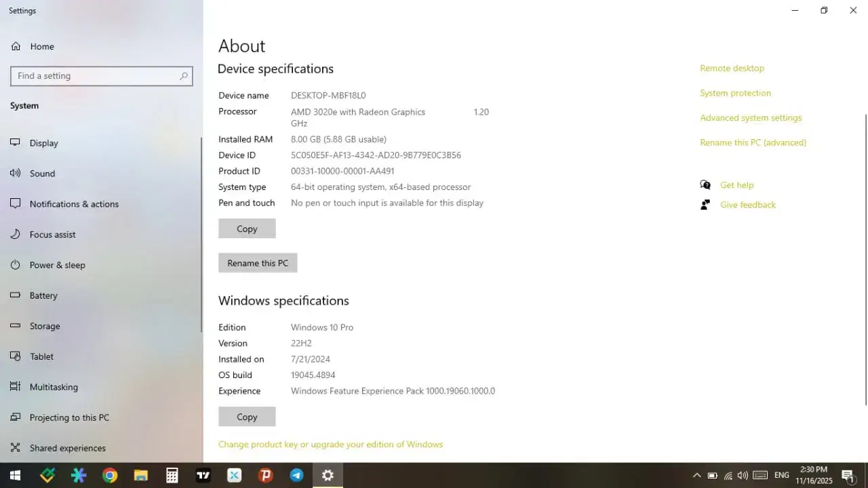Click the Rename this PC button
Screen dimensions: 868x488
tap(258, 263)
